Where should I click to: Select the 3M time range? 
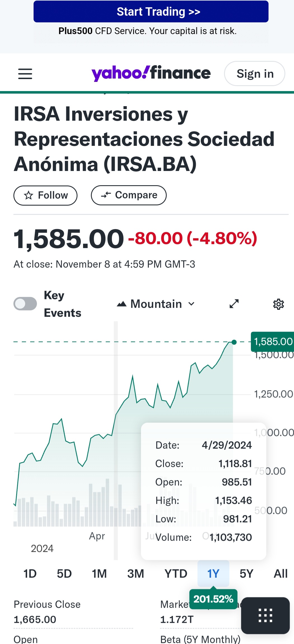[136, 574]
